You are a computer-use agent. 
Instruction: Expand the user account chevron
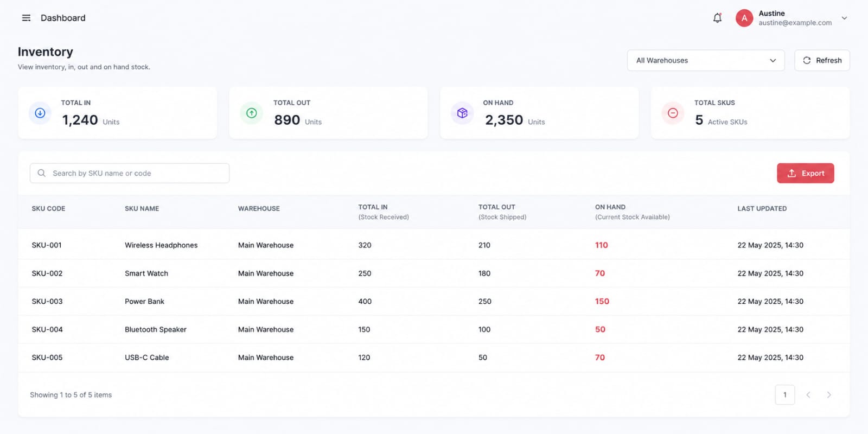pyautogui.click(x=844, y=18)
